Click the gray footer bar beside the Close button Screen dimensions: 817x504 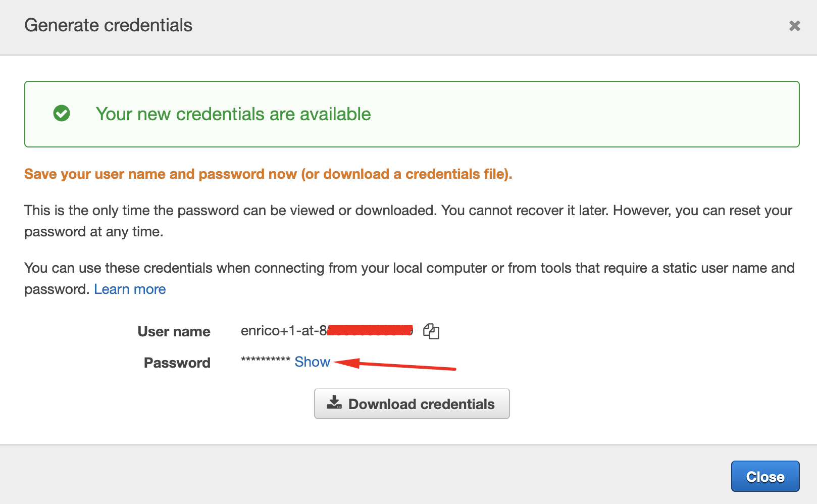(x=364, y=475)
